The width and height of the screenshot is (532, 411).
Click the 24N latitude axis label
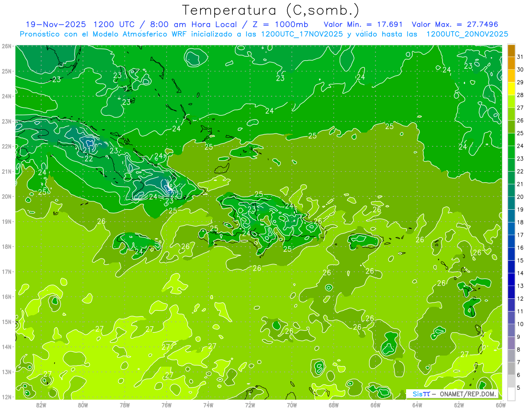(x=6, y=96)
